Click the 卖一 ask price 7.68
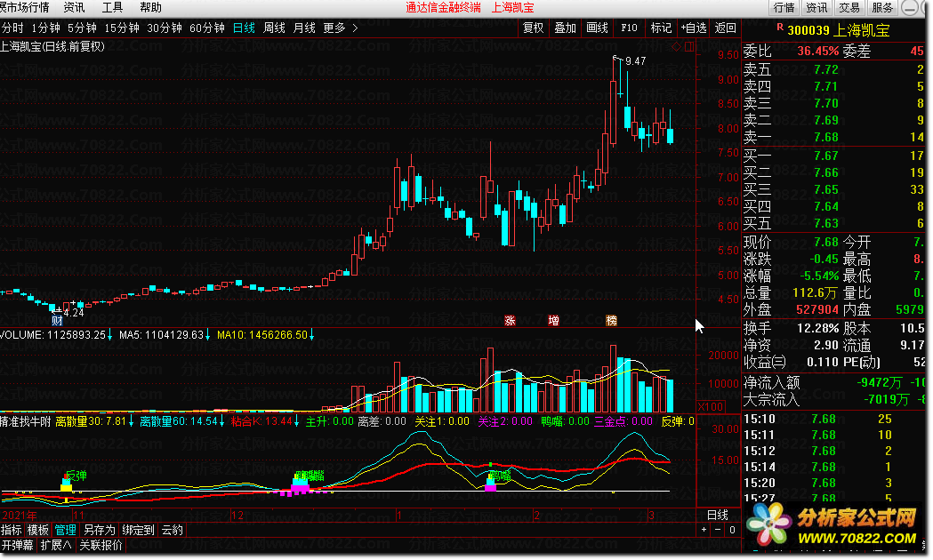 click(x=826, y=137)
